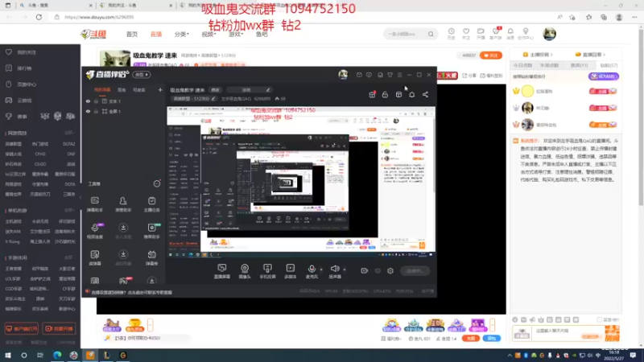The image size is (644, 362).
Task: Edit category 英雄联盟 pencil icon
Action: point(213,99)
